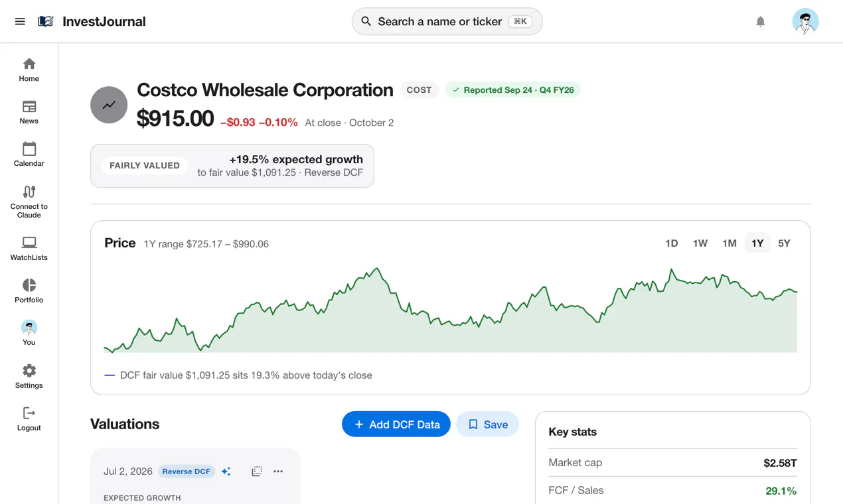Viewport: 843px width, 504px height.
Task: Switch the price chart to 1D
Action: pyautogui.click(x=672, y=243)
